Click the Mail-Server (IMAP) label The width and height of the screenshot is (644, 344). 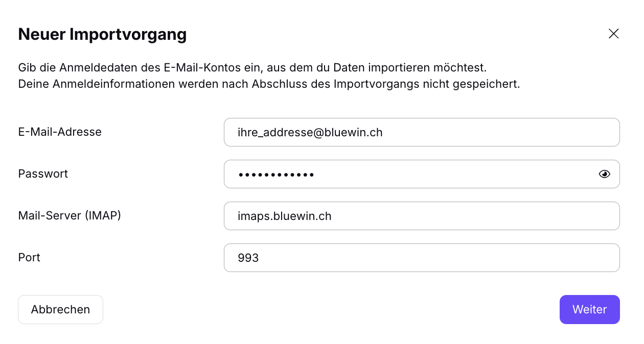pos(70,215)
